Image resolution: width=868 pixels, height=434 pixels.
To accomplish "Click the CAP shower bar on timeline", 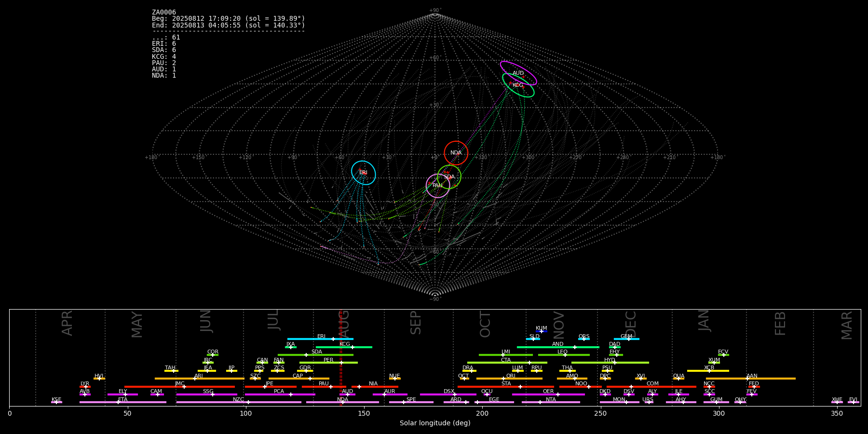I will 299,379.
